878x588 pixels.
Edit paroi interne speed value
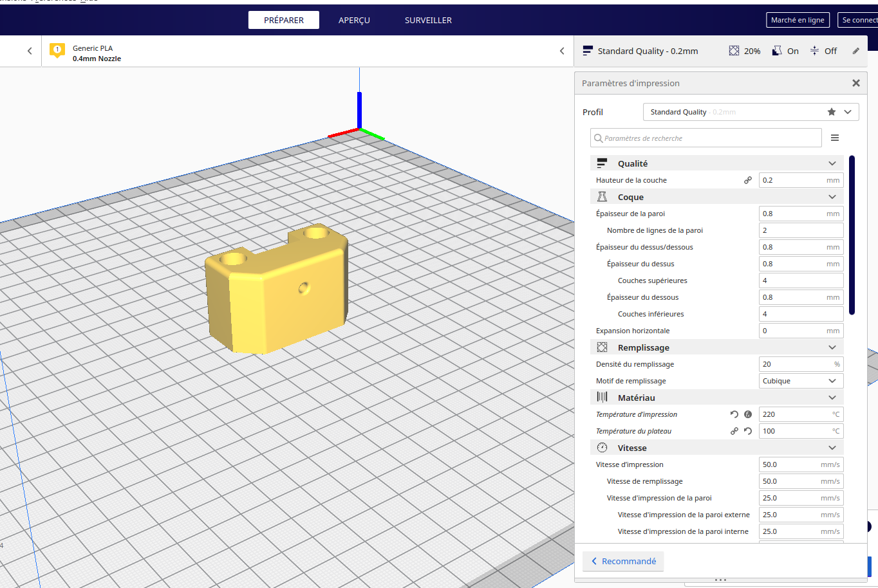pyautogui.click(x=801, y=531)
